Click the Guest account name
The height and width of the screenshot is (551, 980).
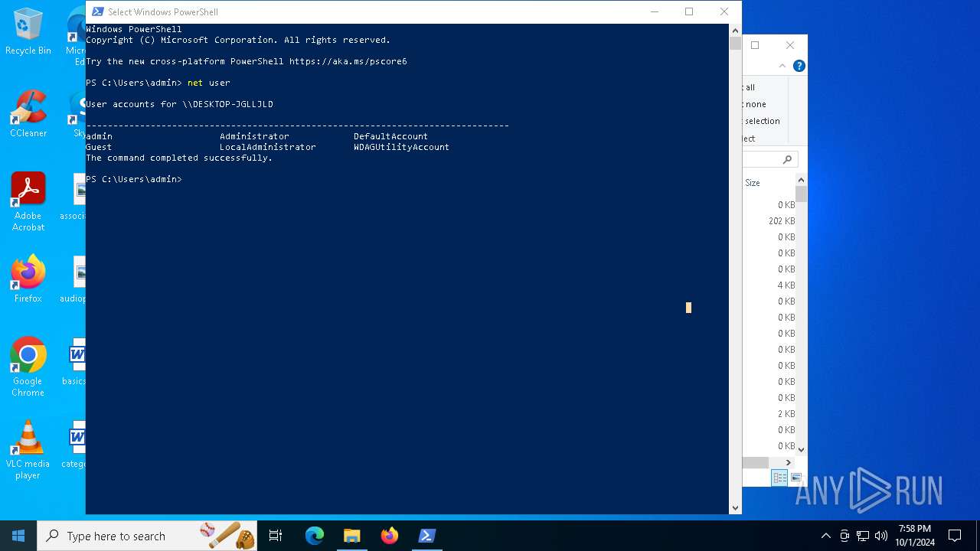pyautogui.click(x=99, y=147)
